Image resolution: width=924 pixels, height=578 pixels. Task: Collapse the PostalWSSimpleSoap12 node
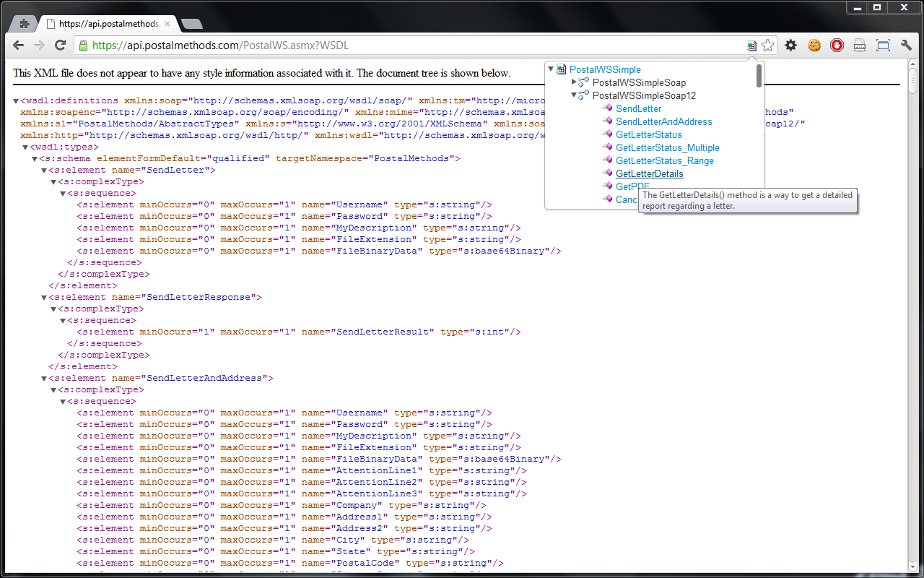[574, 95]
